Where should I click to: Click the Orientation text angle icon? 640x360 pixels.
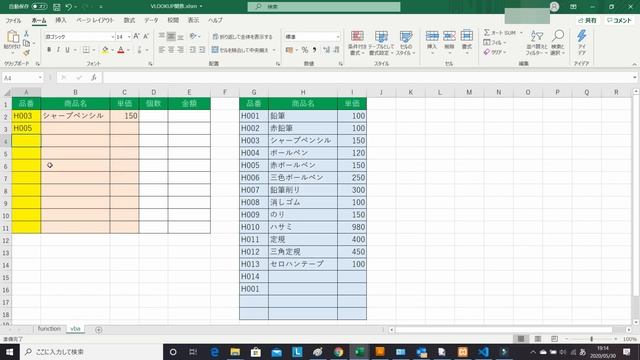[193, 36]
